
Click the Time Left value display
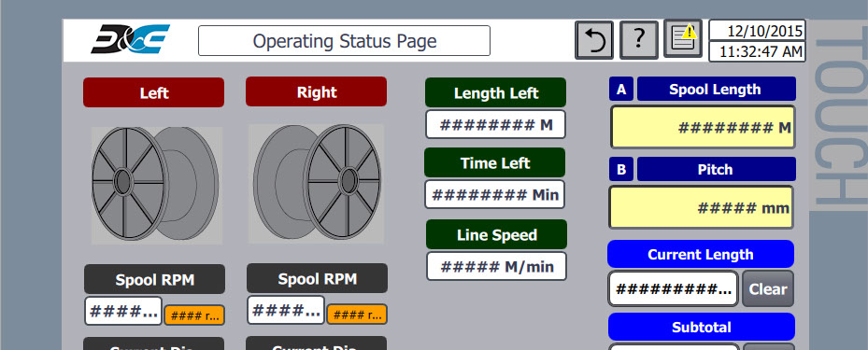click(495, 194)
